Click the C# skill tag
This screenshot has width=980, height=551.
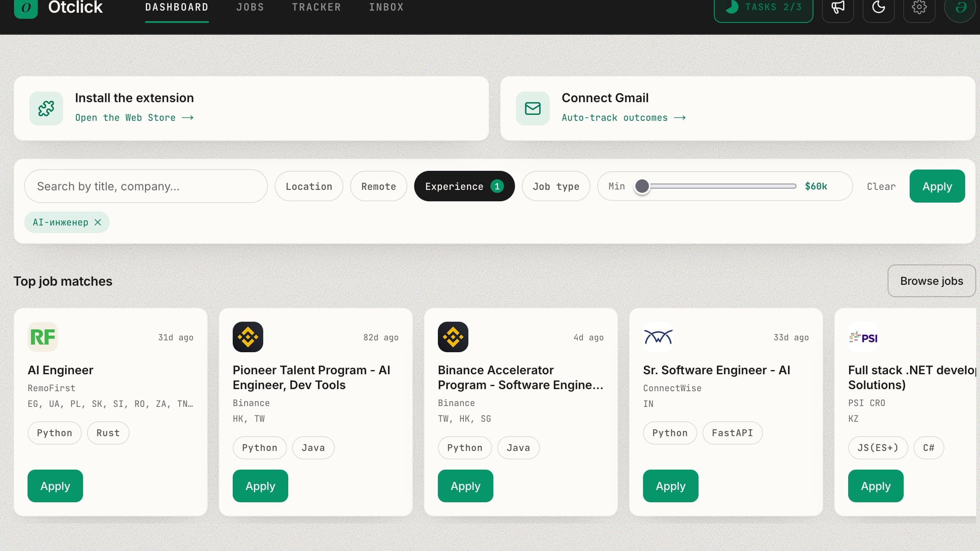[x=929, y=448]
